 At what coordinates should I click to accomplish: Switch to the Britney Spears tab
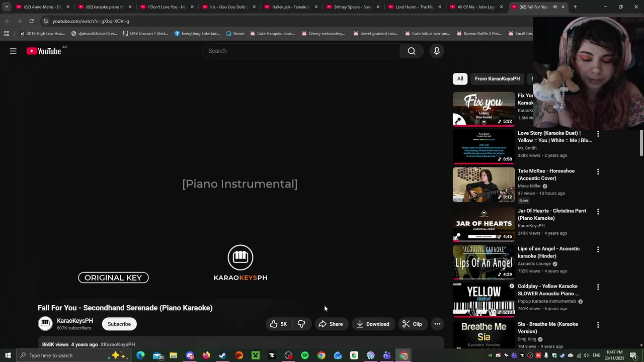353,7
